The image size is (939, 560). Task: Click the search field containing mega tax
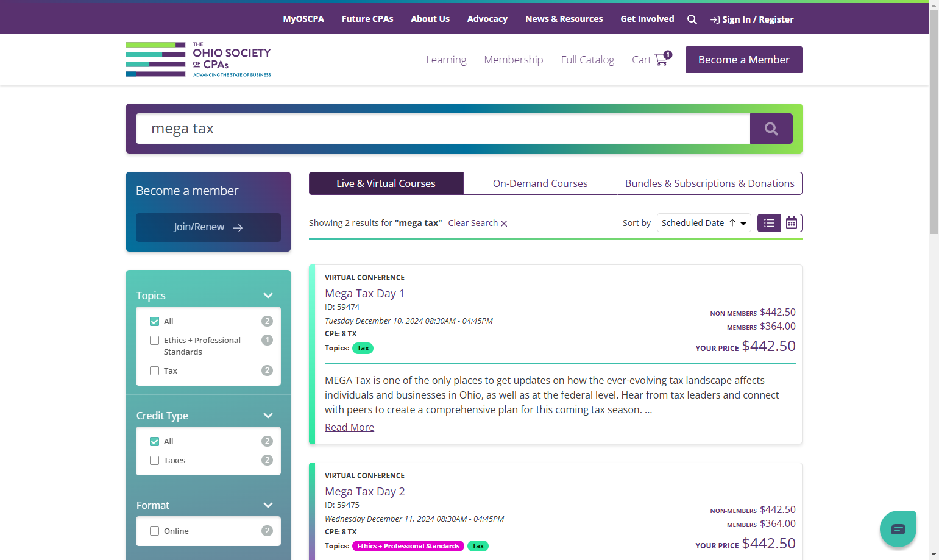click(x=443, y=129)
